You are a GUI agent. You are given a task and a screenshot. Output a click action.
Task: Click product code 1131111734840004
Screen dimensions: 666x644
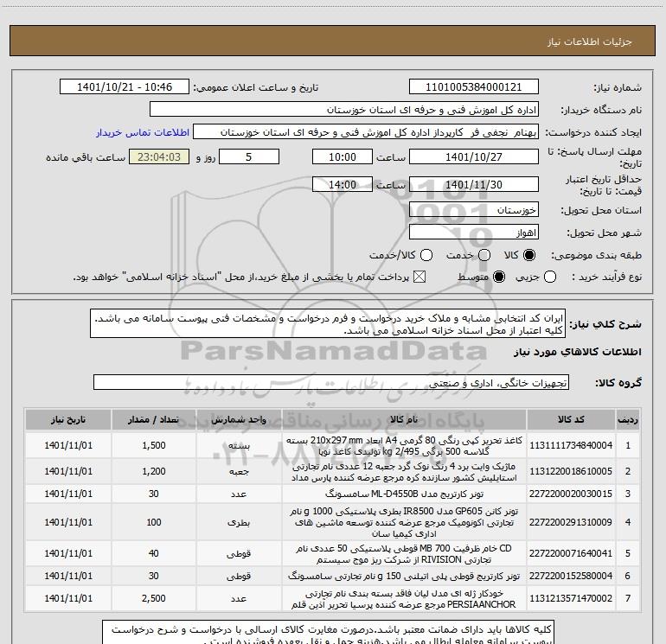571,445
